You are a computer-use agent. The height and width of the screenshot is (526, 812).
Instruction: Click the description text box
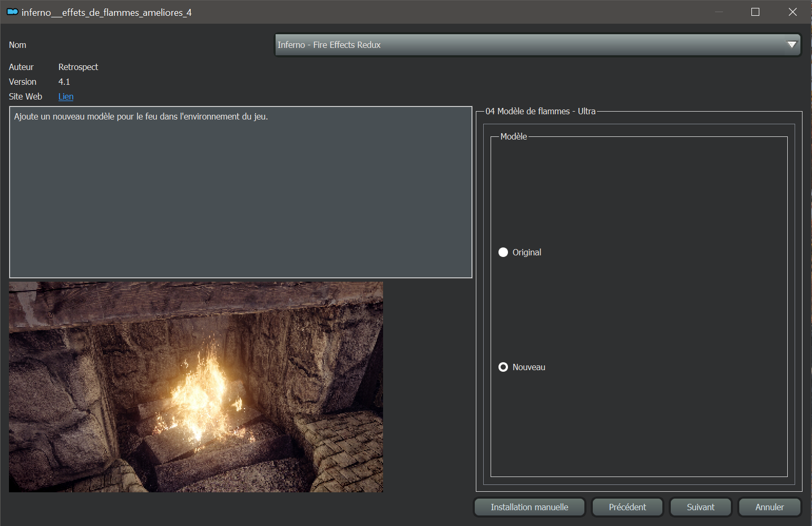pyautogui.click(x=241, y=192)
